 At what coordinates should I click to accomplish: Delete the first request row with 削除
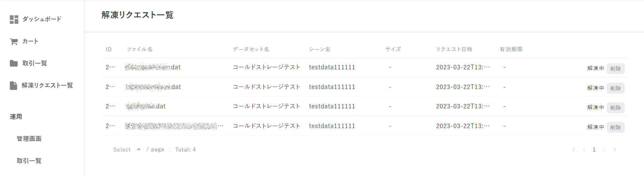(x=616, y=69)
